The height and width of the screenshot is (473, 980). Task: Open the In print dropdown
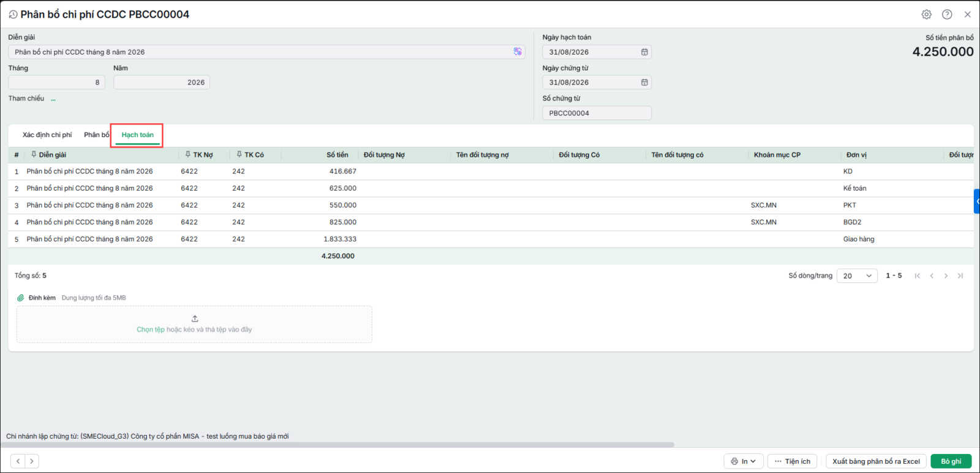[743, 461]
